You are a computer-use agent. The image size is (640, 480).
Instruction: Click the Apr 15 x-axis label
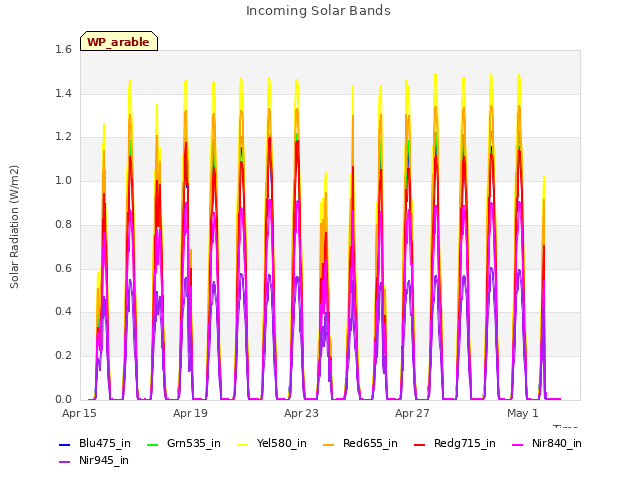[79, 413]
